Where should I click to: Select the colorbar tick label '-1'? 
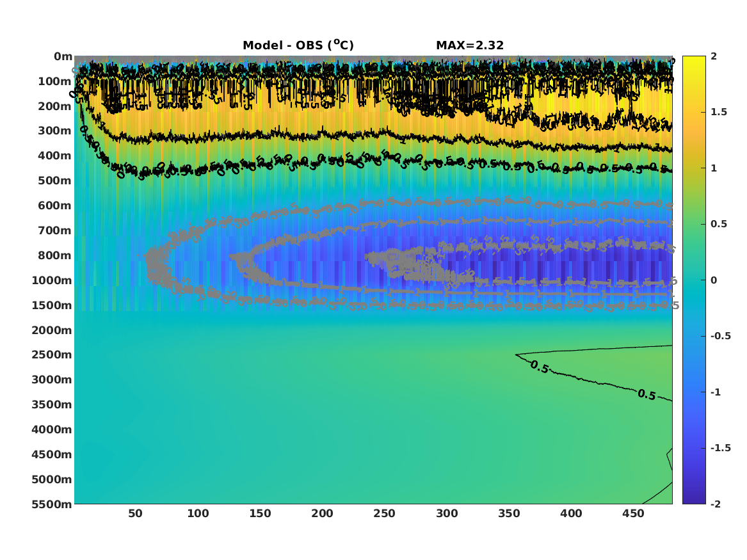tap(716, 392)
